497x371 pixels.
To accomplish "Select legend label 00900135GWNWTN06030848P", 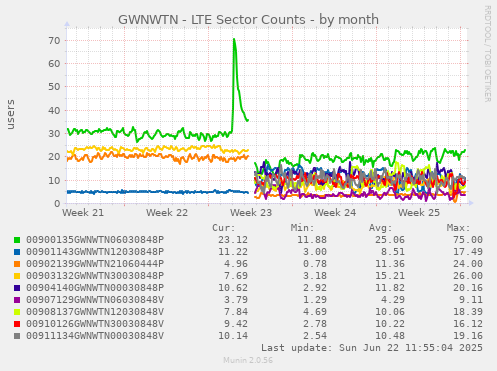I will pyautogui.click(x=95, y=240).
